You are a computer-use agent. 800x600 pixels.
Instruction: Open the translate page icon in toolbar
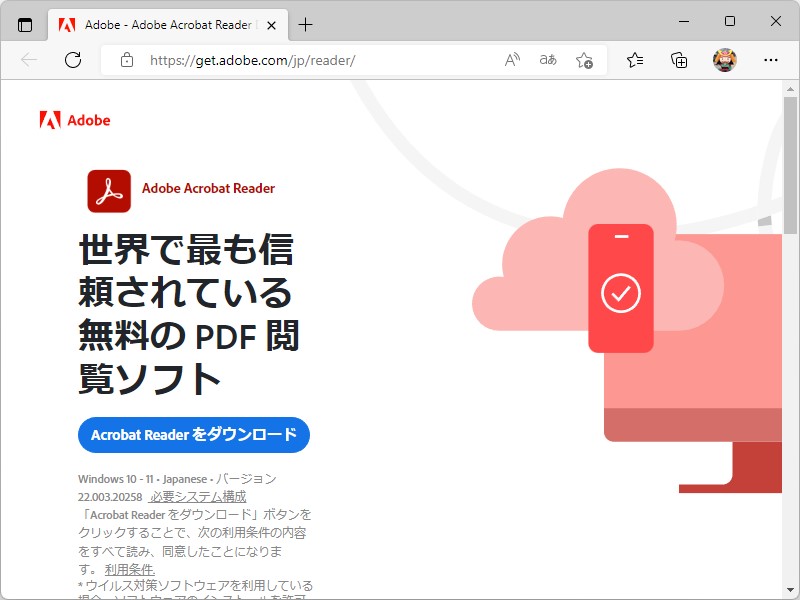pos(547,60)
